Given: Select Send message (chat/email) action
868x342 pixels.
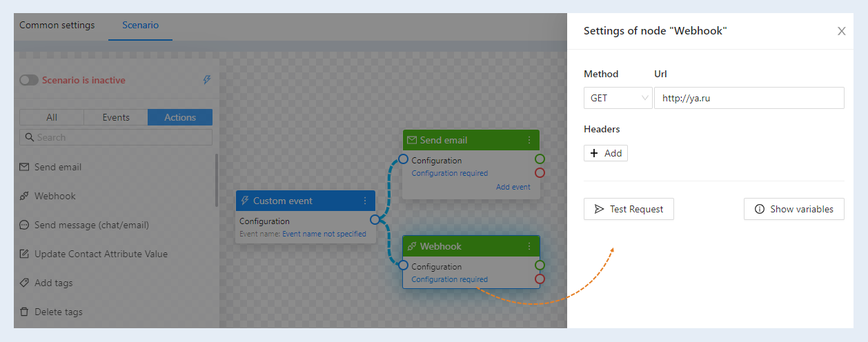Looking at the screenshot, I should tap(92, 225).
